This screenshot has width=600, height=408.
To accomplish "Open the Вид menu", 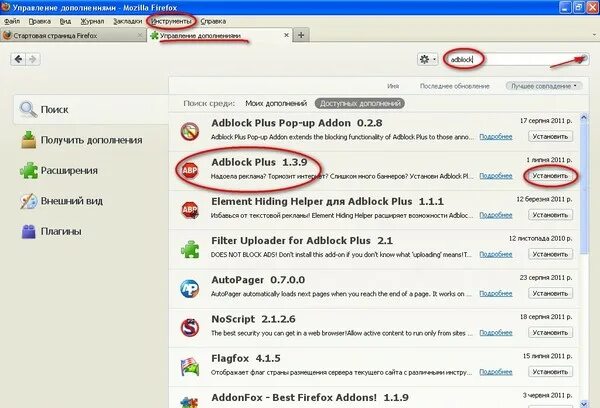I will [x=65, y=21].
